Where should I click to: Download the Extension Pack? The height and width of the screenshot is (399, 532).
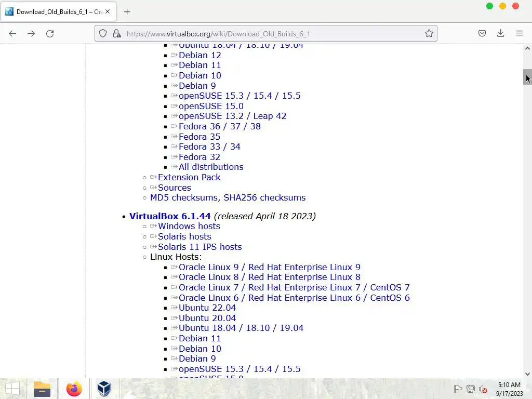[189, 177]
